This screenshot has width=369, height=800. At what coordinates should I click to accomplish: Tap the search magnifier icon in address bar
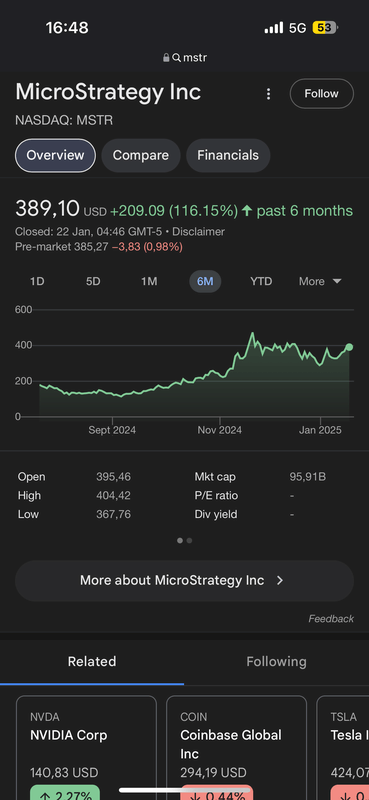pos(177,58)
